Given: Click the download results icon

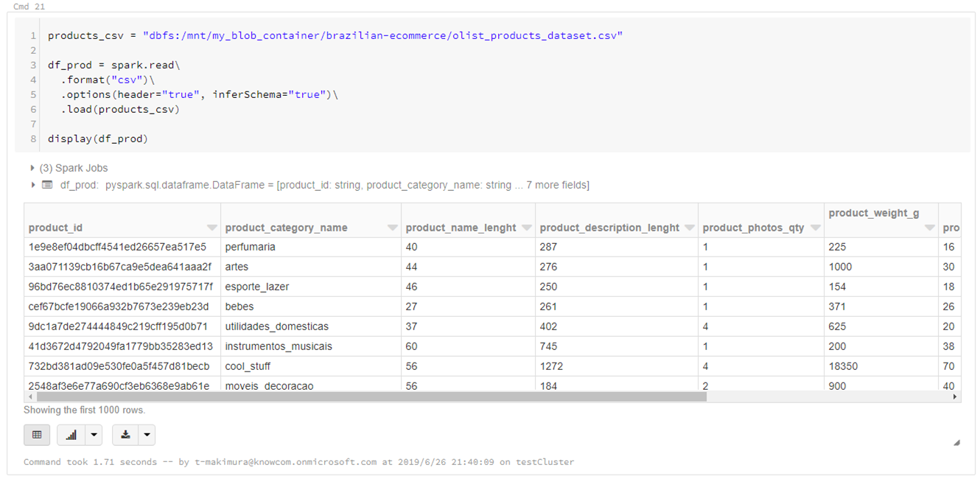Looking at the screenshot, I should point(126,435).
